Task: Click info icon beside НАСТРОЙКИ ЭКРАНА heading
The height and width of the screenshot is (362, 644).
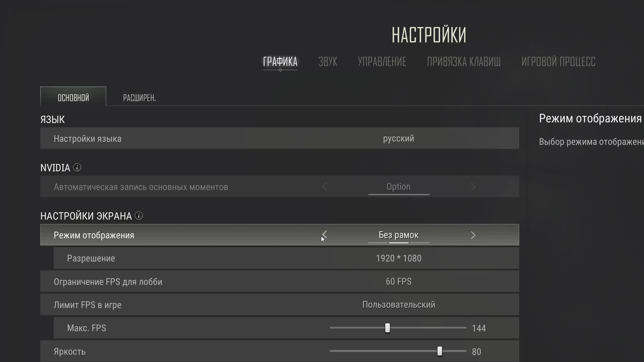Action: click(x=139, y=216)
